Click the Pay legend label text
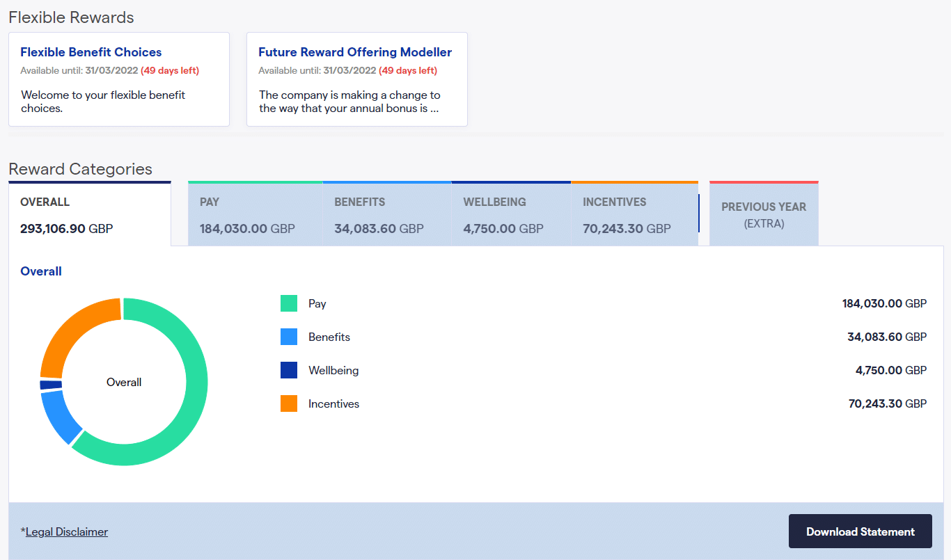The image size is (951, 560). (x=317, y=303)
